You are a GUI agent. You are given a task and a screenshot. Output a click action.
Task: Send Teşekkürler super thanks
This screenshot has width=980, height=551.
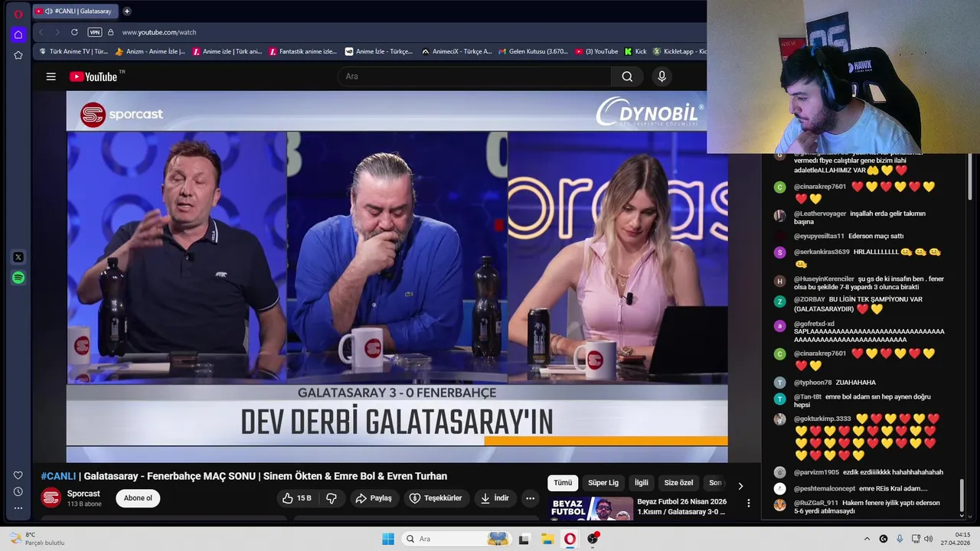pyautogui.click(x=436, y=498)
